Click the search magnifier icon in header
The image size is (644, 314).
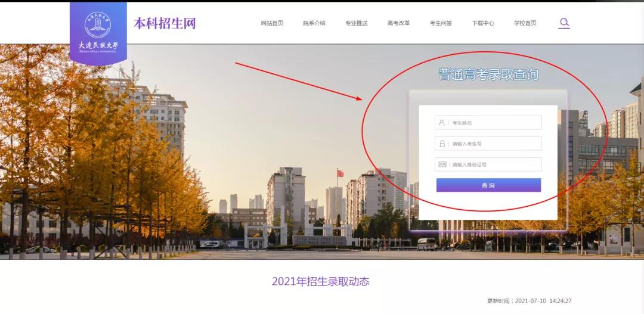coord(564,23)
